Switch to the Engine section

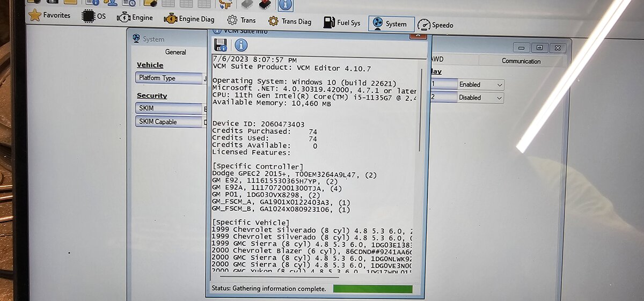click(x=135, y=18)
